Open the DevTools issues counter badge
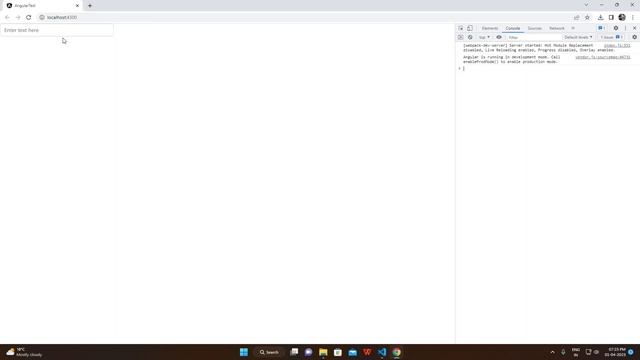The width and height of the screenshot is (640, 360). pos(602,28)
